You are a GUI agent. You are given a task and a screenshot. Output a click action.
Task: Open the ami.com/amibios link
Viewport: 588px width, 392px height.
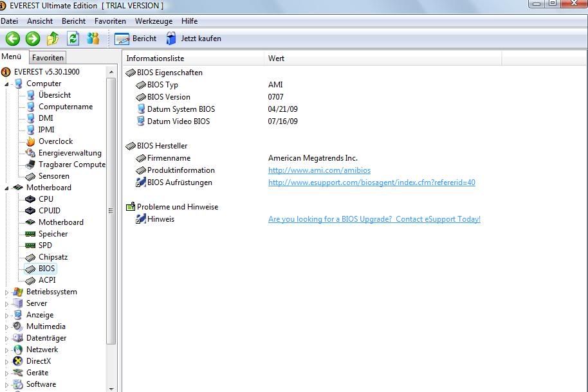pyautogui.click(x=319, y=170)
